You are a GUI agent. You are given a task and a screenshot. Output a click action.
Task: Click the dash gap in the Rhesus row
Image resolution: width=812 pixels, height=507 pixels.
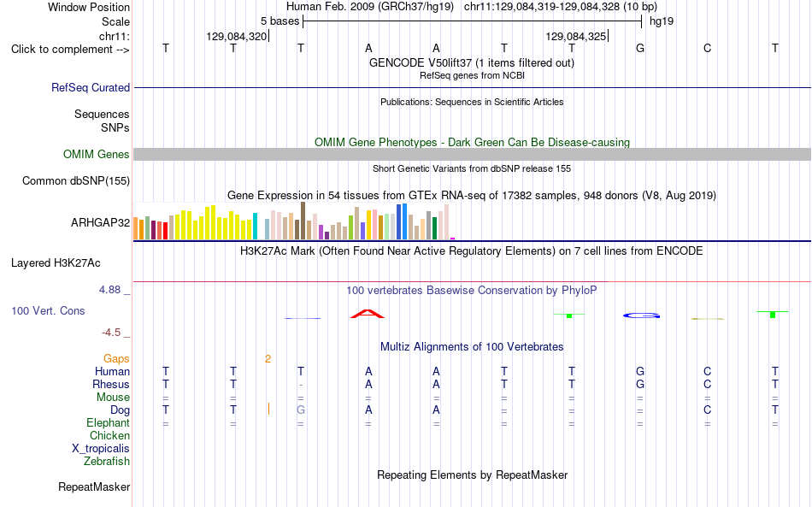[x=301, y=385]
